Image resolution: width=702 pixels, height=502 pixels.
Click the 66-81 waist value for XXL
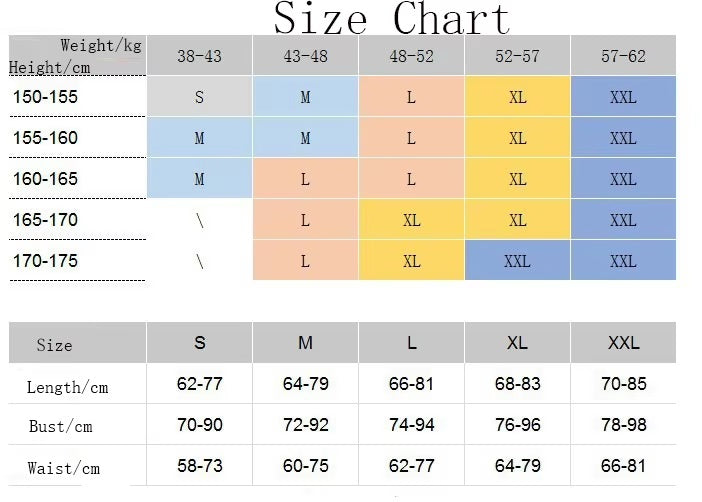pyautogui.click(x=623, y=466)
